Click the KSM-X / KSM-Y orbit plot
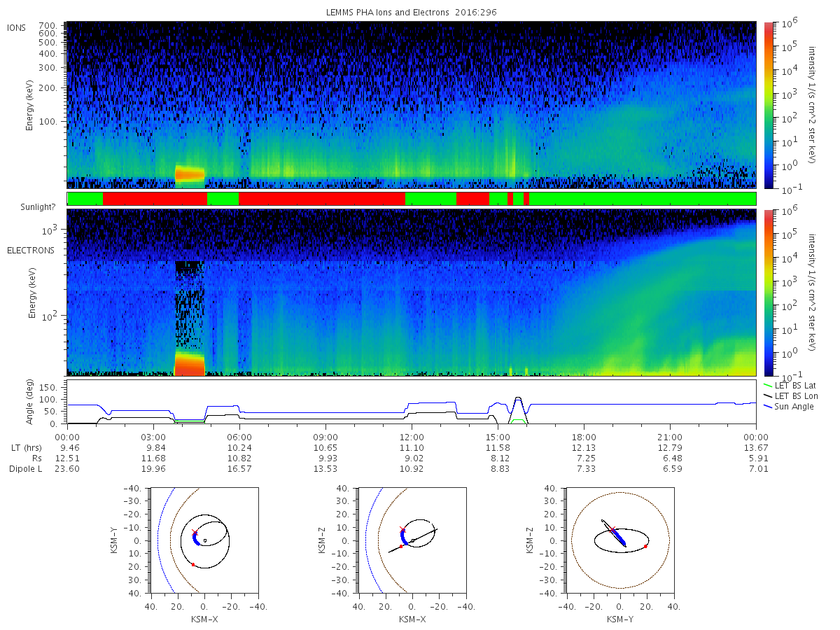Image resolution: width=840 pixels, height=630 pixels. [x=204, y=540]
